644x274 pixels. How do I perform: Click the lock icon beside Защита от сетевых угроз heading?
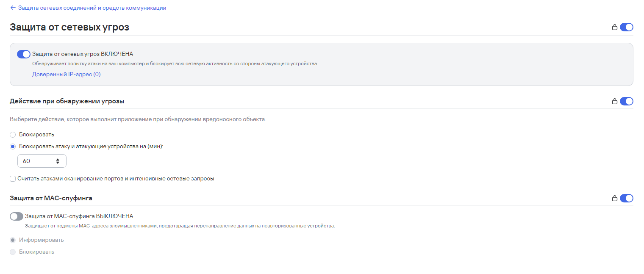(614, 27)
